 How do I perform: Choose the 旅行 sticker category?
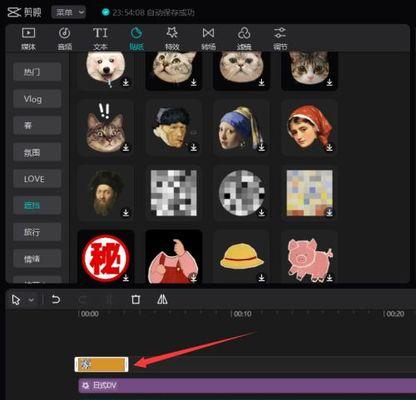pos(37,232)
